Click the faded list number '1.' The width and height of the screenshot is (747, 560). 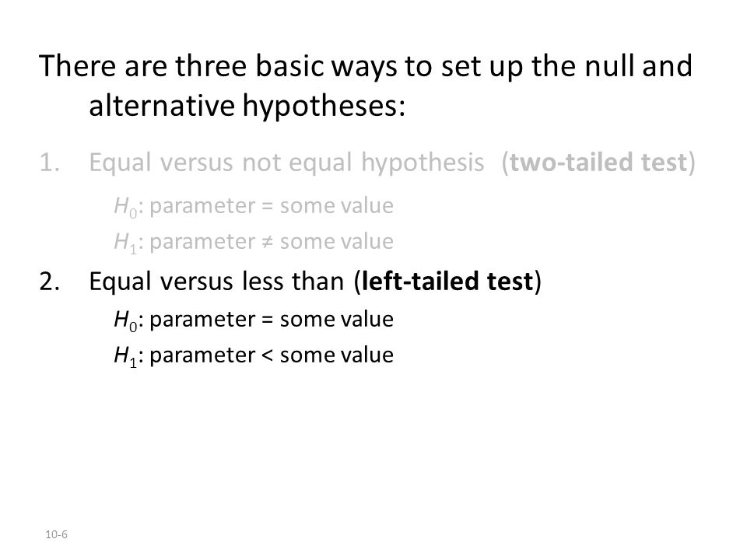(x=50, y=163)
